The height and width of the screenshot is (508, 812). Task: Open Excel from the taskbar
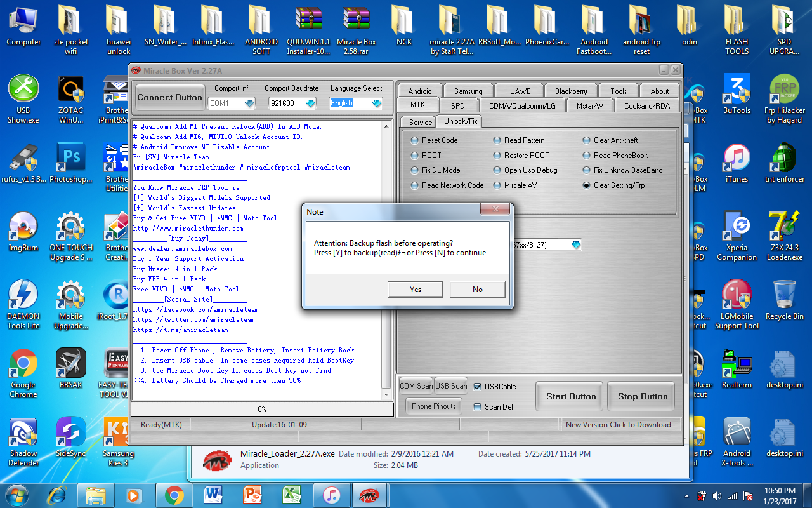click(x=291, y=495)
